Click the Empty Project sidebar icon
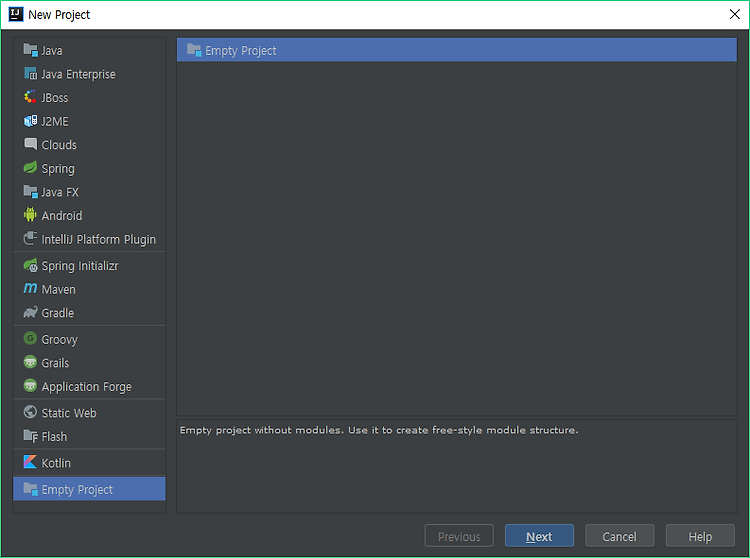750x558 pixels. (31, 489)
